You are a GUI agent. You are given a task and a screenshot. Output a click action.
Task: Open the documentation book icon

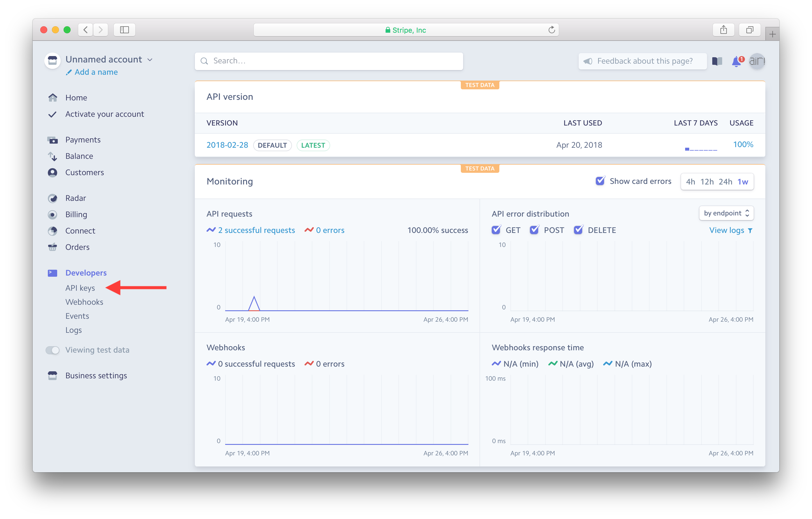[717, 61]
